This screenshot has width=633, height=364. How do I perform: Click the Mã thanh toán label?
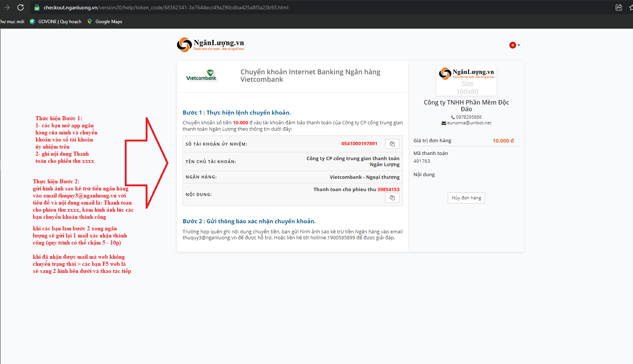[431, 153]
